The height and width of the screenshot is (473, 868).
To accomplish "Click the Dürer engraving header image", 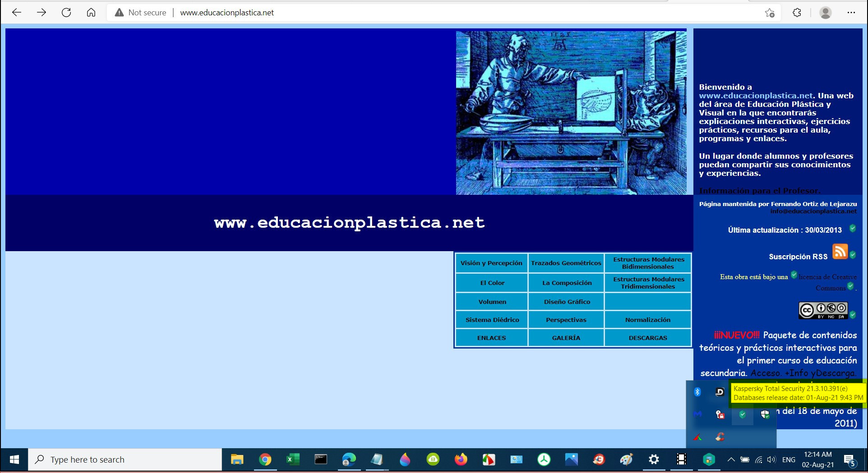I will coord(571,113).
